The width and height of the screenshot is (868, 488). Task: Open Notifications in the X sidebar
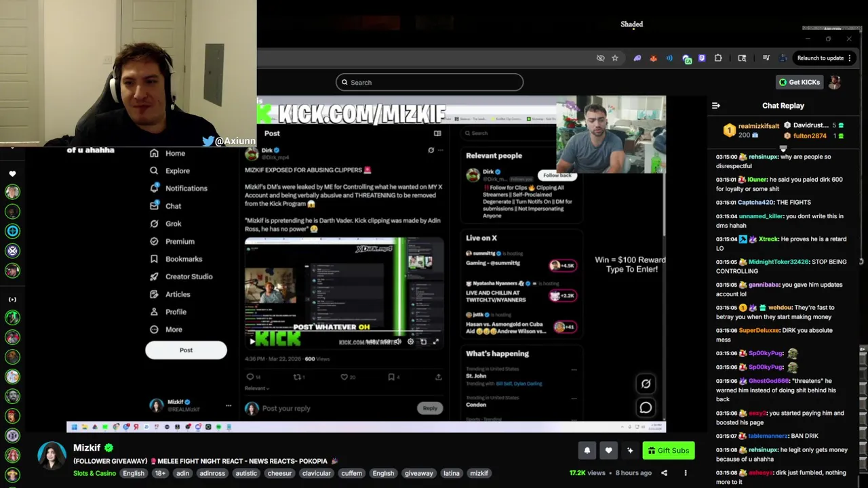178,188
